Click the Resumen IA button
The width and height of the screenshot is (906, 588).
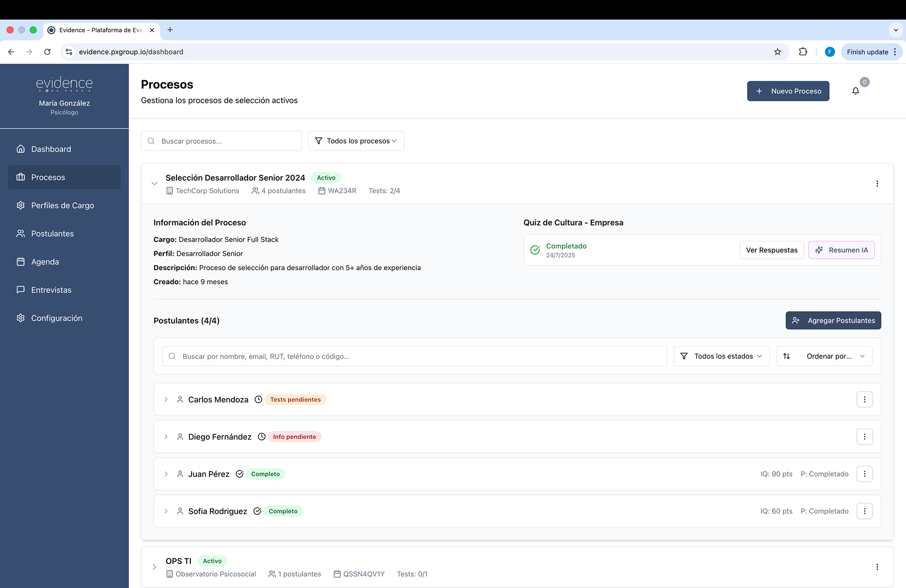point(841,250)
